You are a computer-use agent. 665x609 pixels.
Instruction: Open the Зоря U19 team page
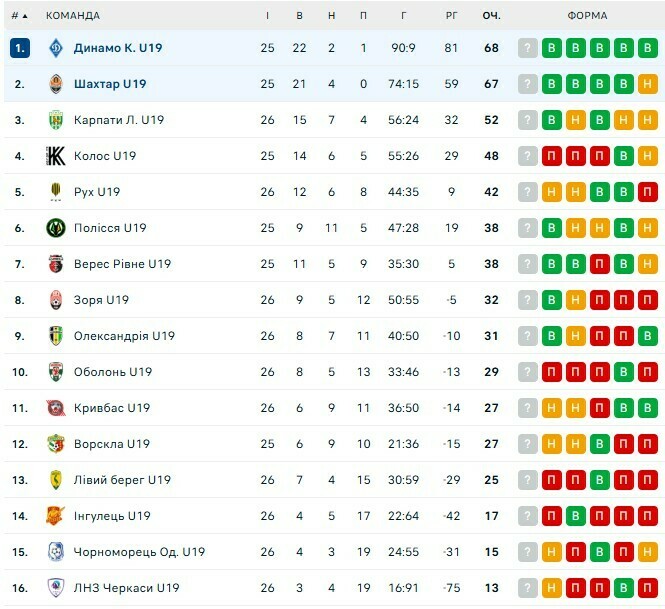(x=101, y=300)
